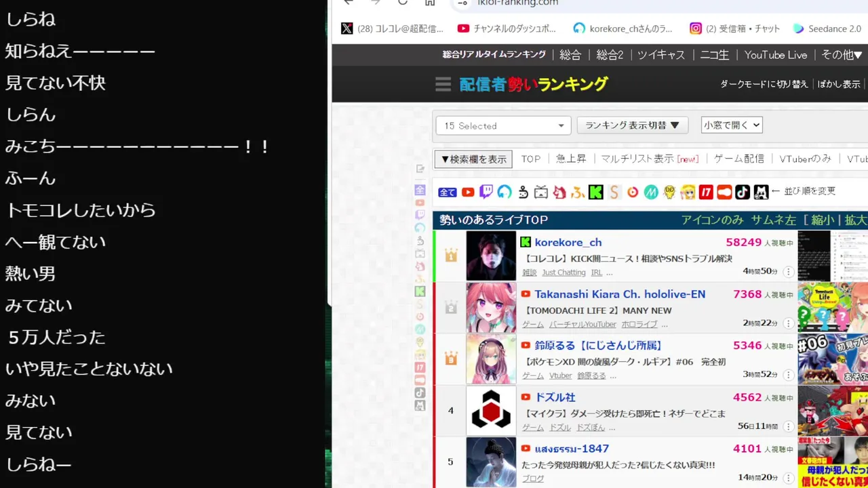Viewport: 868px width, 488px height.
Task: Filter ranking by the yellow owl icon
Action: [x=669, y=192]
